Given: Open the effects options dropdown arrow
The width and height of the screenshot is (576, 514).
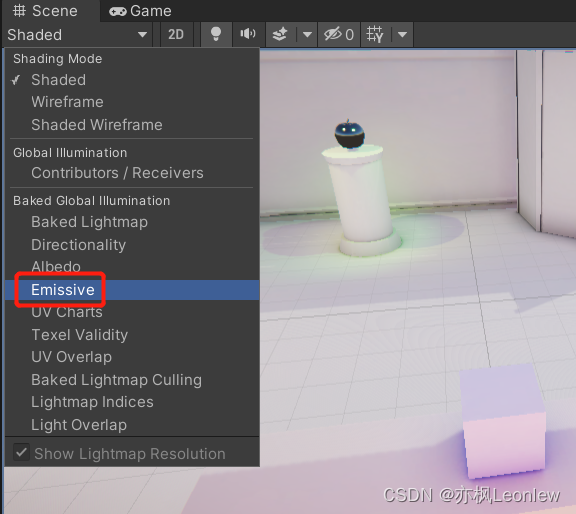Looking at the screenshot, I should tap(307, 35).
